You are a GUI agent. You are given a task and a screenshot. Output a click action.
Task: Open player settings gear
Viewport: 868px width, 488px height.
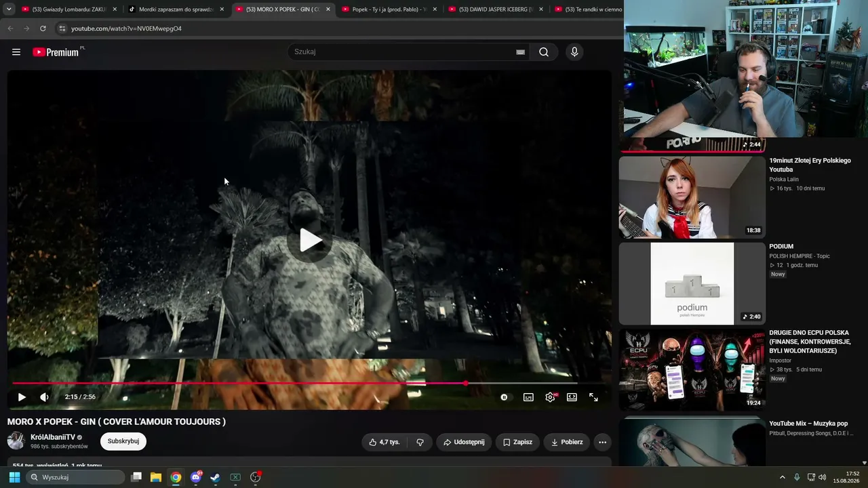(x=550, y=397)
